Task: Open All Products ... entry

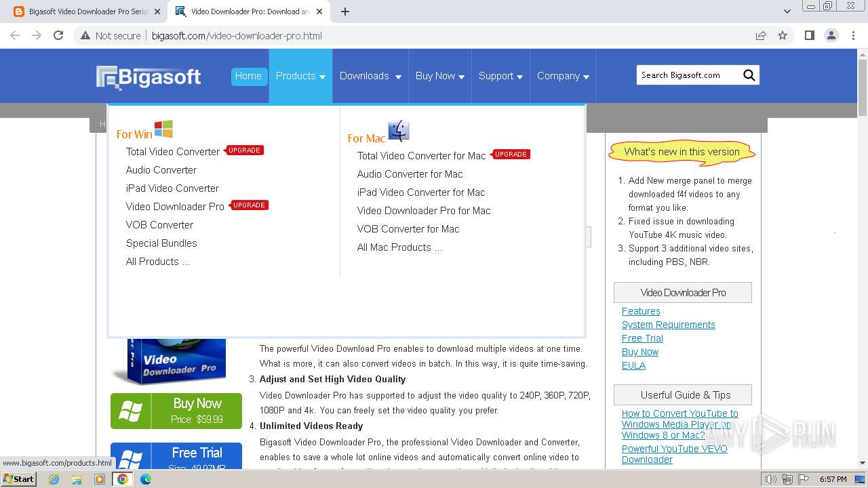Action: pos(158,262)
